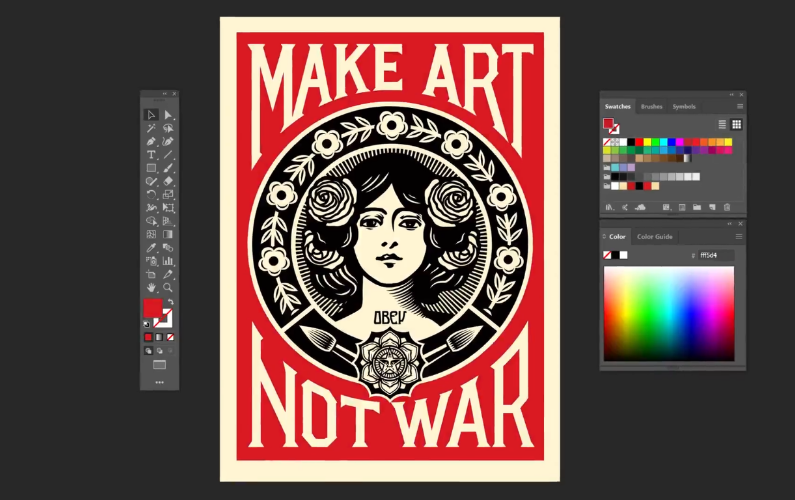795x500 pixels.
Task: Select the Mesh tool
Action: click(x=151, y=234)
